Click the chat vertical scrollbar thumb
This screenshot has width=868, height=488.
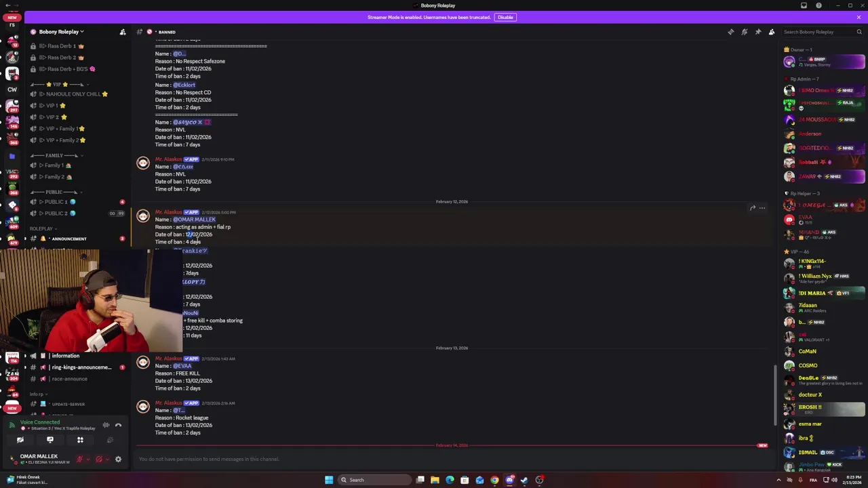coord(775,395)
